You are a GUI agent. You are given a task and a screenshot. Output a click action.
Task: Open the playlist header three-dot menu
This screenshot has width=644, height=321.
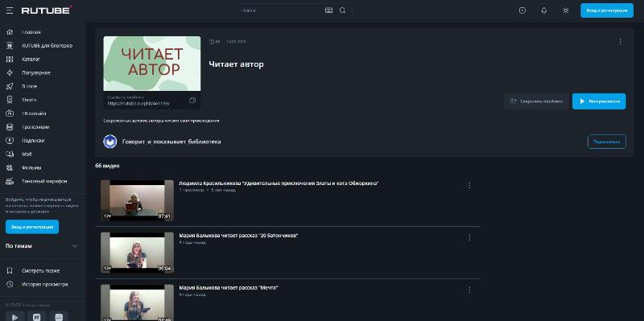point(620,42)
